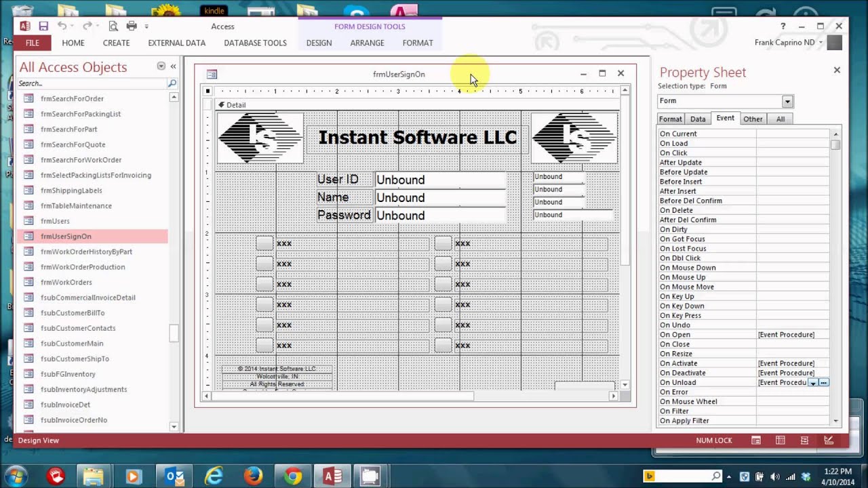868x488 pixels.
Task: Open the DATABASE TOOLS ribbon tab
Action: [255, 43]
